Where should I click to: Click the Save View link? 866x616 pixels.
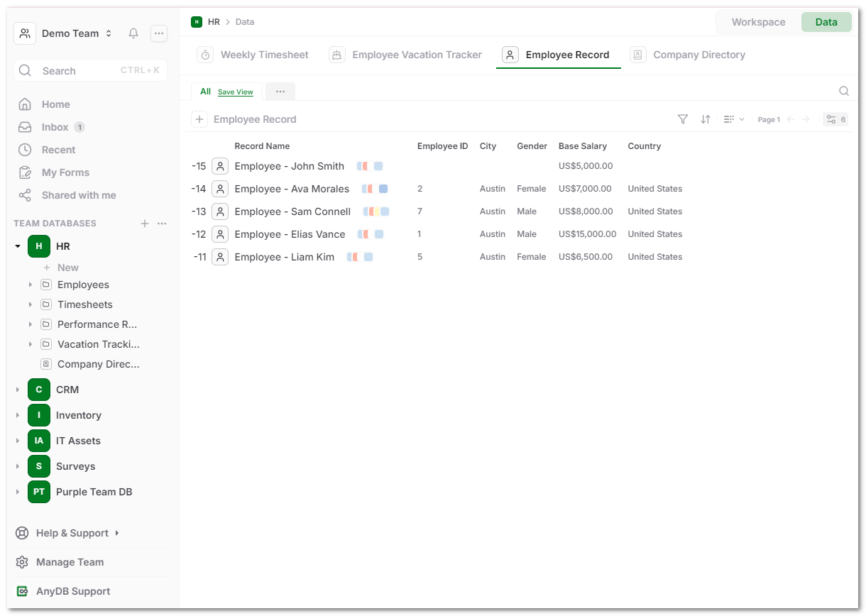click(235, 92)
